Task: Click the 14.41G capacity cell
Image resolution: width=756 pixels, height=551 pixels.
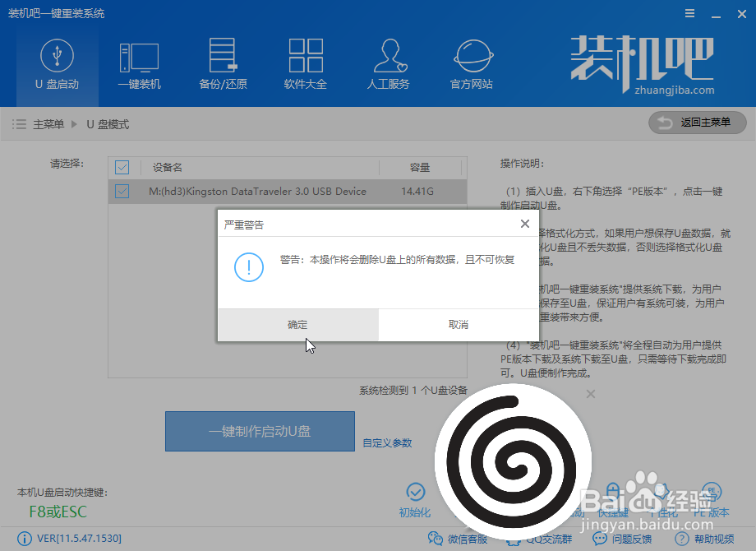Action: (417, 191)
